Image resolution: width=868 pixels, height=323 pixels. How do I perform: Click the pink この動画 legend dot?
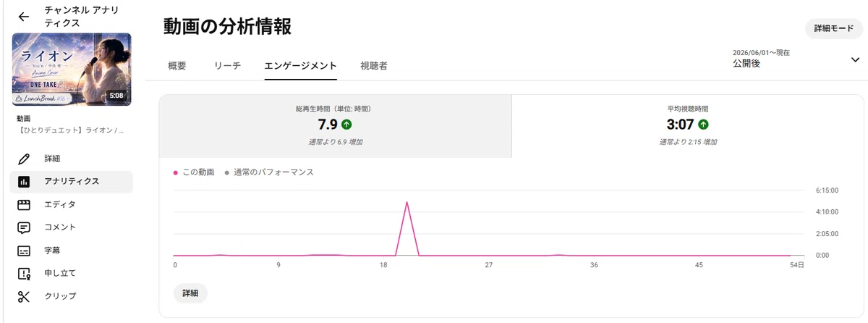[176, 173]
